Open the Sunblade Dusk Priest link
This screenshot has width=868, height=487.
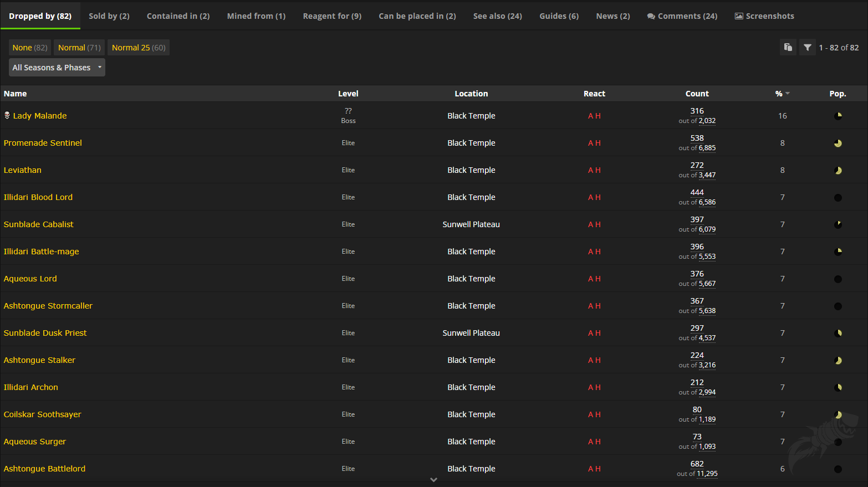point(45,333)
